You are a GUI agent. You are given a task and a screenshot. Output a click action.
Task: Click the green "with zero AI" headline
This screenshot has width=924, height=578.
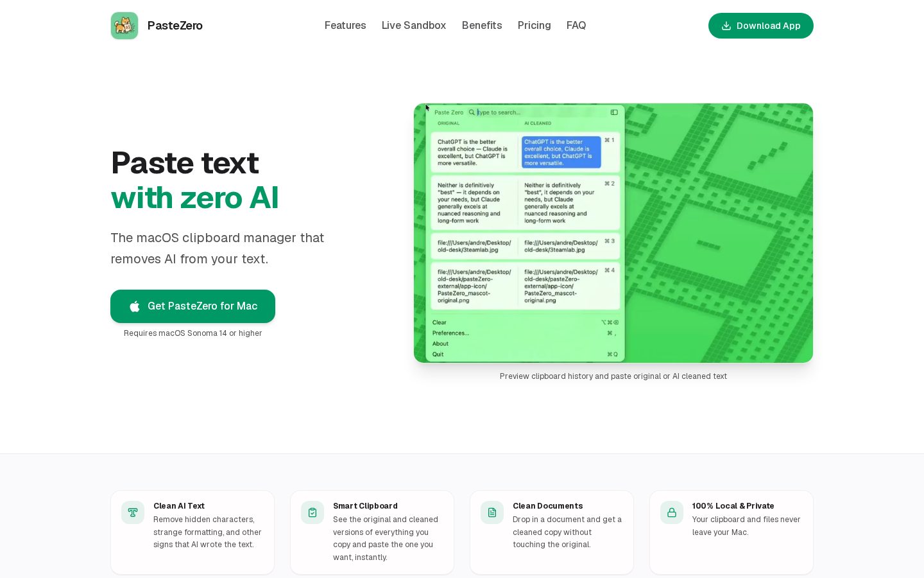tap(195, 198)
